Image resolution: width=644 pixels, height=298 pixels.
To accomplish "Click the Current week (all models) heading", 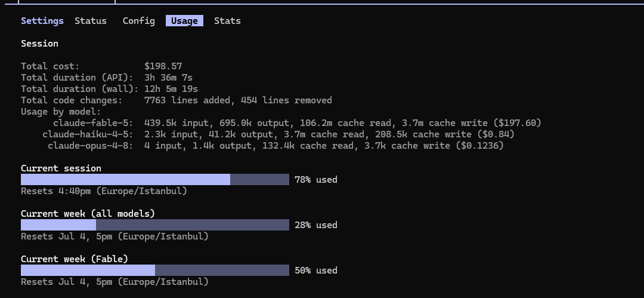I will click(88, 214).
